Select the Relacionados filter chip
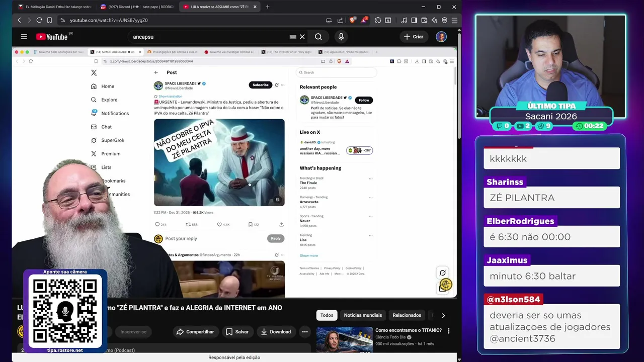 (407, 315)
